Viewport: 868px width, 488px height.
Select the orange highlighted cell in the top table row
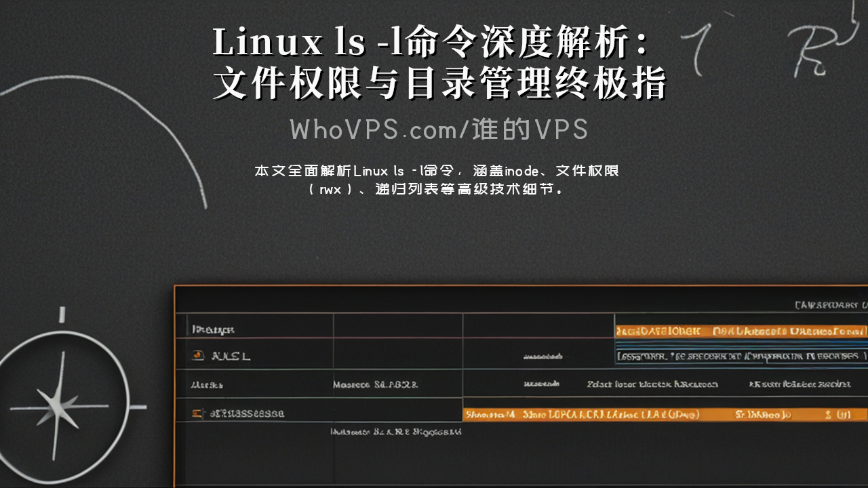pyautogui.click(x=741, y=331)
